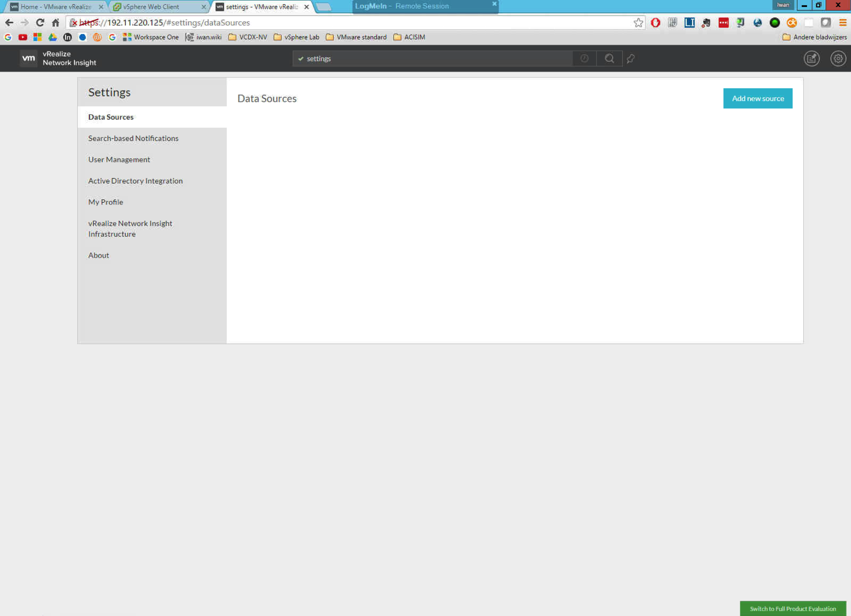851x616 pixels.
Task: Click the settings search input field
Action: 431,58
